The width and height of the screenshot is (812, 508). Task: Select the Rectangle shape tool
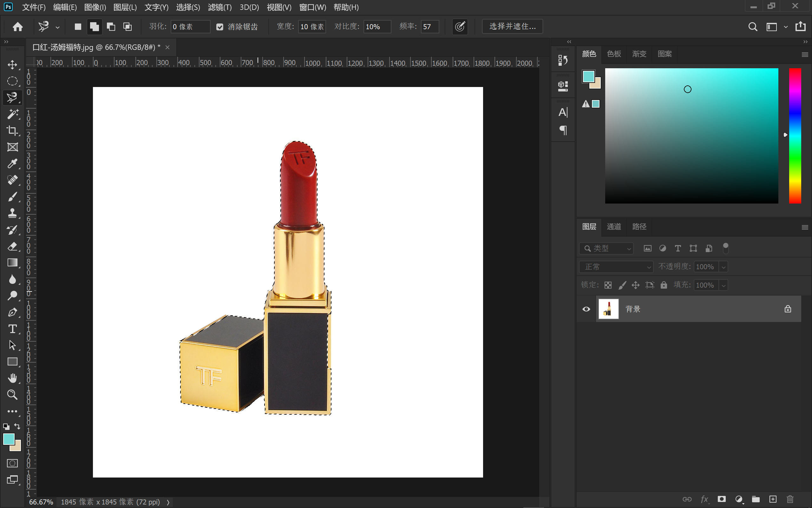tap(12, 362)
